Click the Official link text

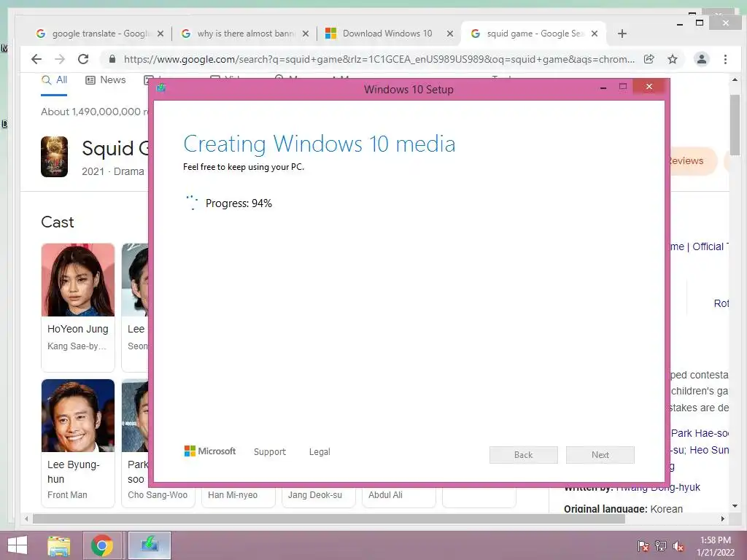tap(708, 246)
